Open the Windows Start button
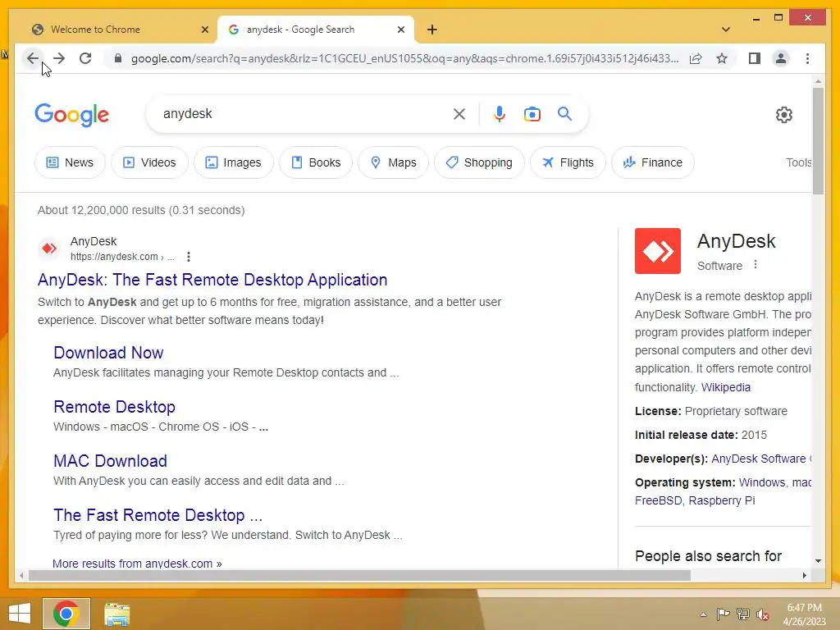 point(20,614)
